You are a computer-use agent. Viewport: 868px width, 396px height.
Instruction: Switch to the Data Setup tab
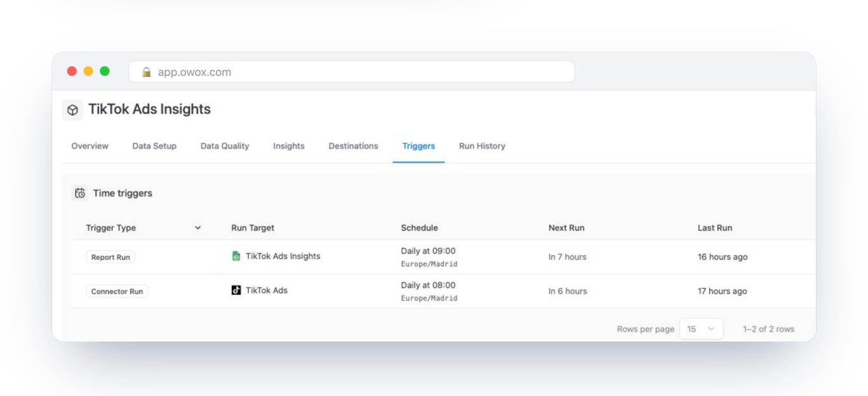(154, 146)
